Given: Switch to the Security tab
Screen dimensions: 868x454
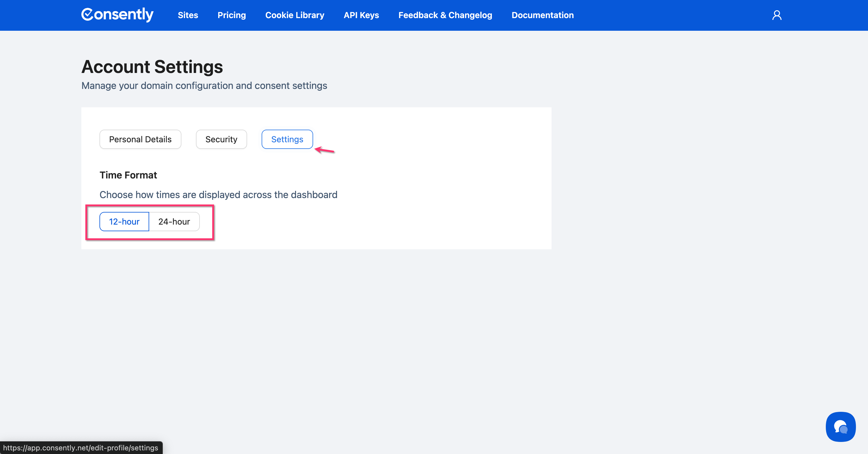Looking at the screenshot, I should click(221, 139).
